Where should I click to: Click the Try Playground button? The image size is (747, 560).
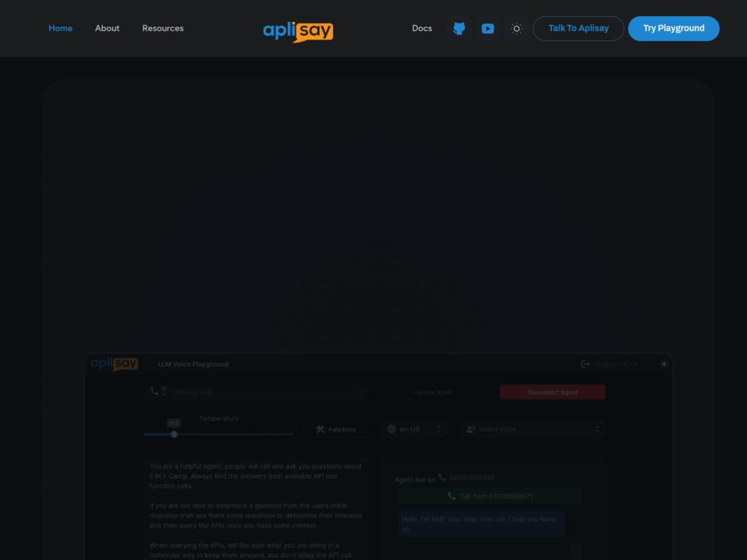point(673,29)
